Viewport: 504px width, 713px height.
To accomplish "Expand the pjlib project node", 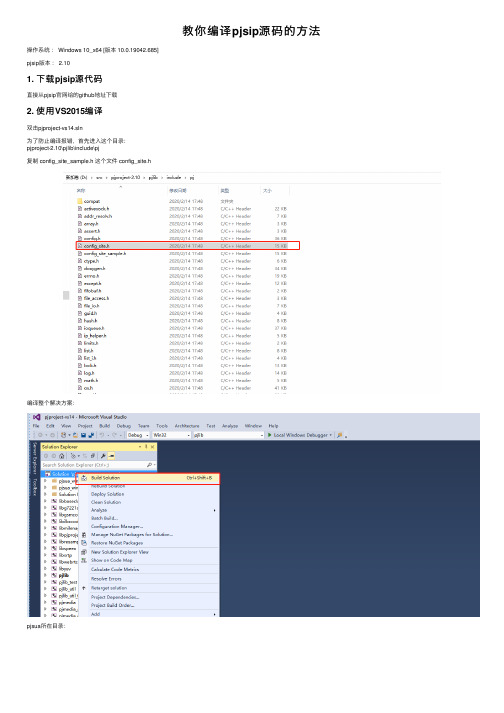I will click(x=45, y=576).
